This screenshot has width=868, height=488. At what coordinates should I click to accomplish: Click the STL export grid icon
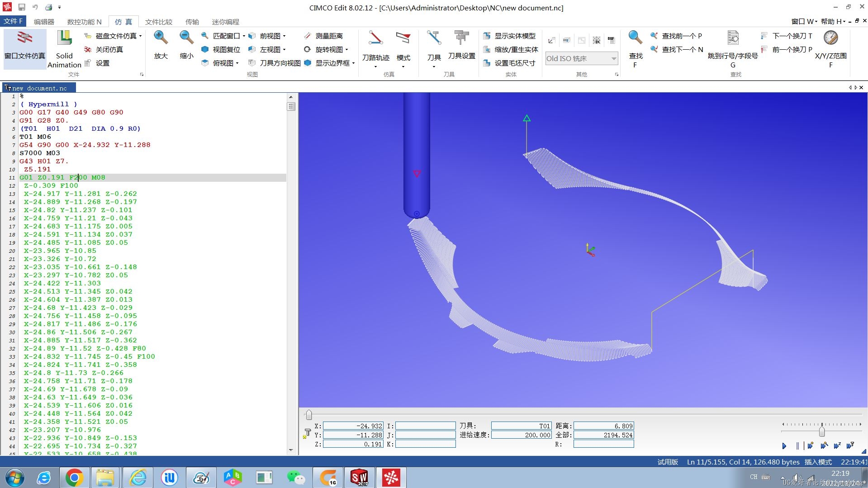tap(597, 40)
